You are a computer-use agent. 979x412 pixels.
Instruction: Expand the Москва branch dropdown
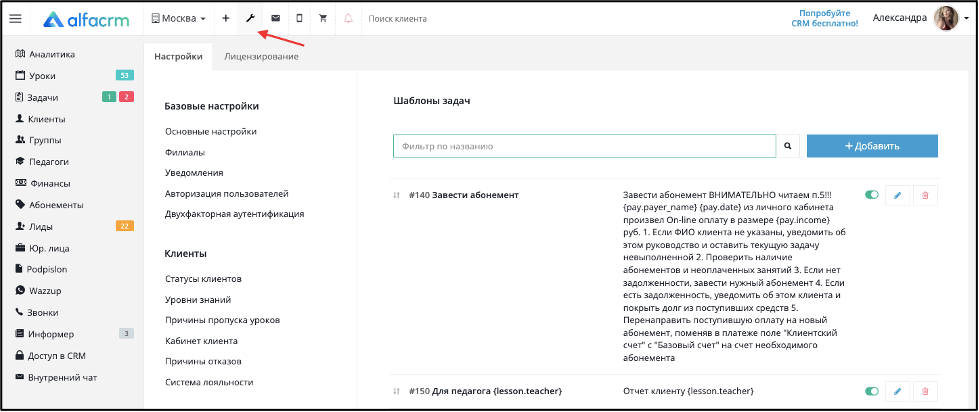coord(179,19)
